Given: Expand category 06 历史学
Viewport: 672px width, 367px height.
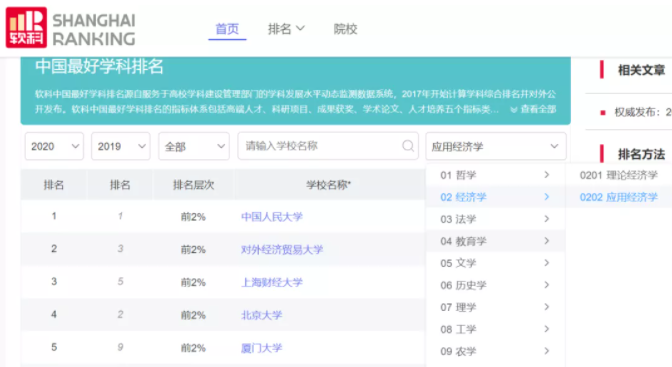Looking at the screenshot, I should point(495,285).
